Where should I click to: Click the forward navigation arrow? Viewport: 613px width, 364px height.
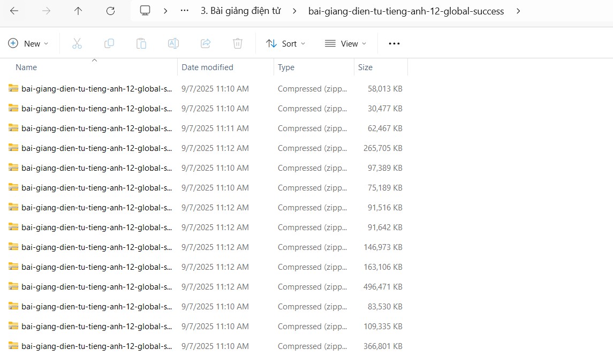click(x=46, y=10)
